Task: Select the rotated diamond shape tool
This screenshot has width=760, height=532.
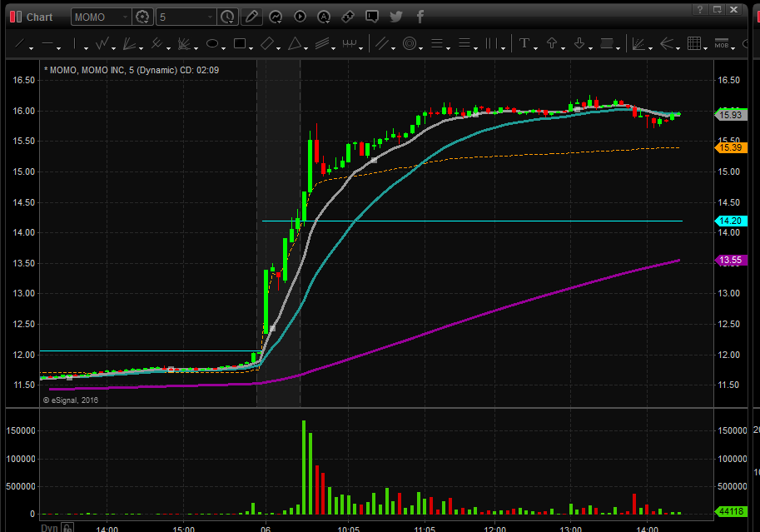Action: tap(267, 43)
